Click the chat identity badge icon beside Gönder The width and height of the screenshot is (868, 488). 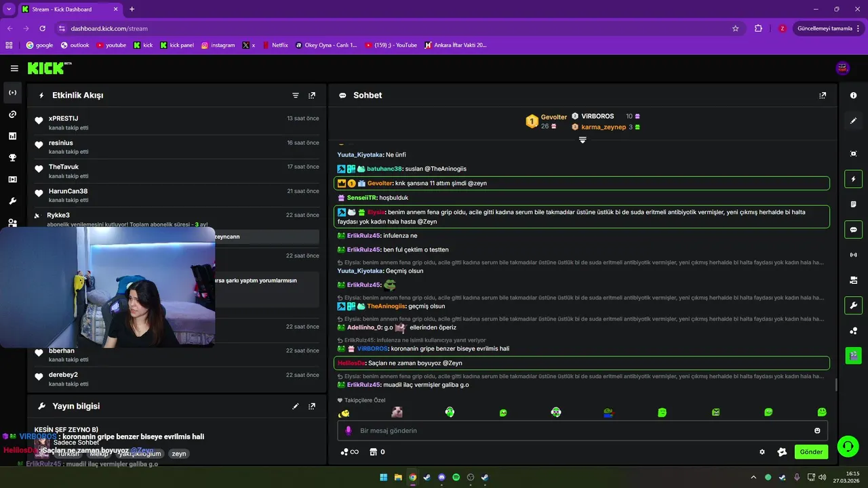[x=781, y=452]
